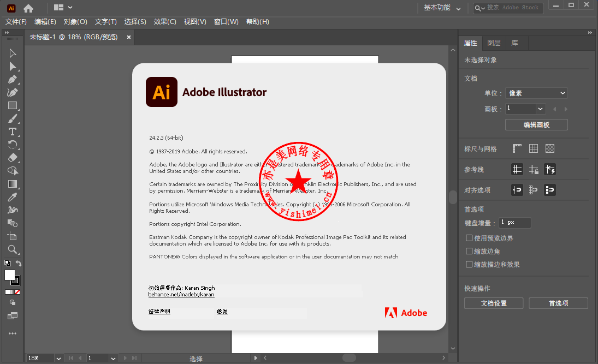
Task: Select the Rectangle tool
Action: pos(13,105)
